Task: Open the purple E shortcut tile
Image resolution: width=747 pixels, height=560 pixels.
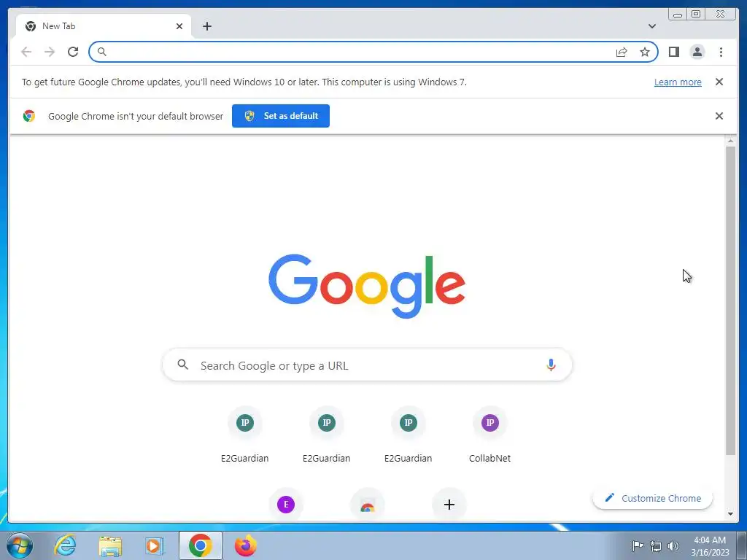Action: tap(286, 505)
